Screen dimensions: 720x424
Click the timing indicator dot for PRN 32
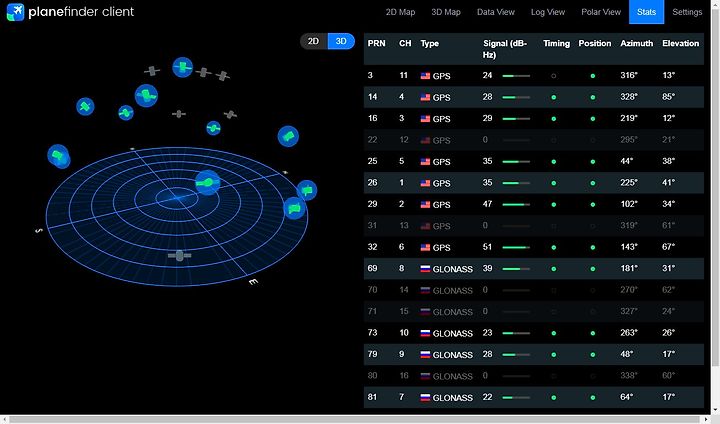click(x=554, y=247)
